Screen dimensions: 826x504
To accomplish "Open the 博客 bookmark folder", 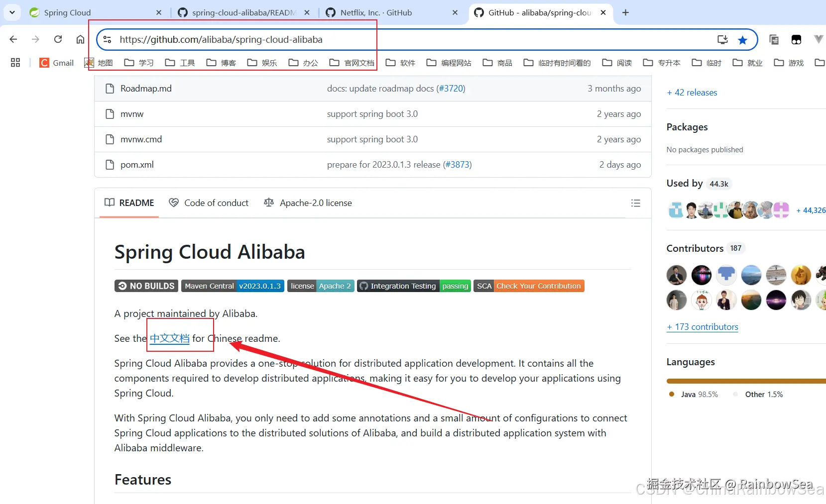I will point(221,63).
